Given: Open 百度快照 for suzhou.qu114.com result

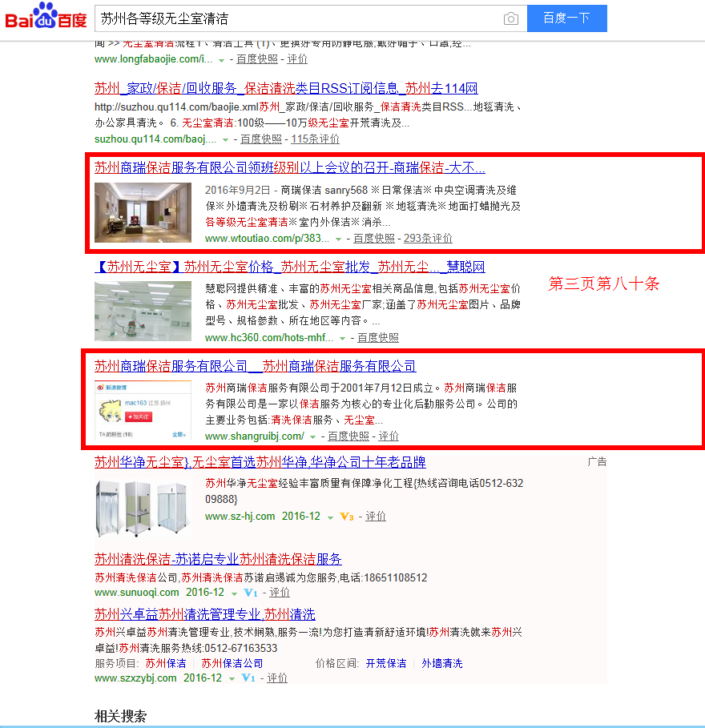Looking at the screenshot, I should tap(261, 139).
